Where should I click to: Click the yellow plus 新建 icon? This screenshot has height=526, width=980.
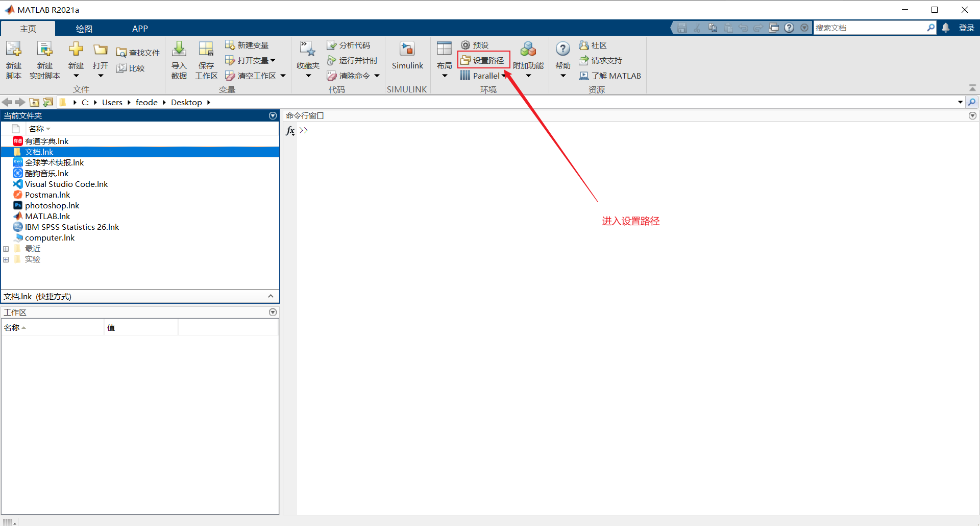click(76, 49)
